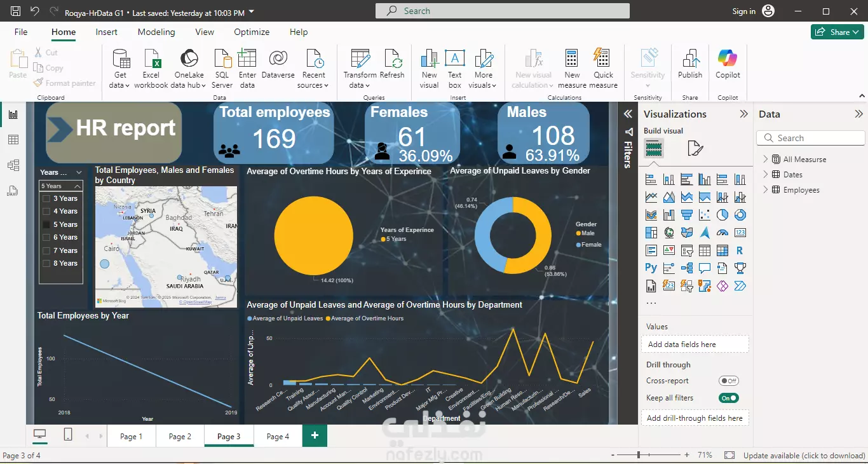Open the Get data dropdown
The image size is (868, 464).
(x=120, y=69)
